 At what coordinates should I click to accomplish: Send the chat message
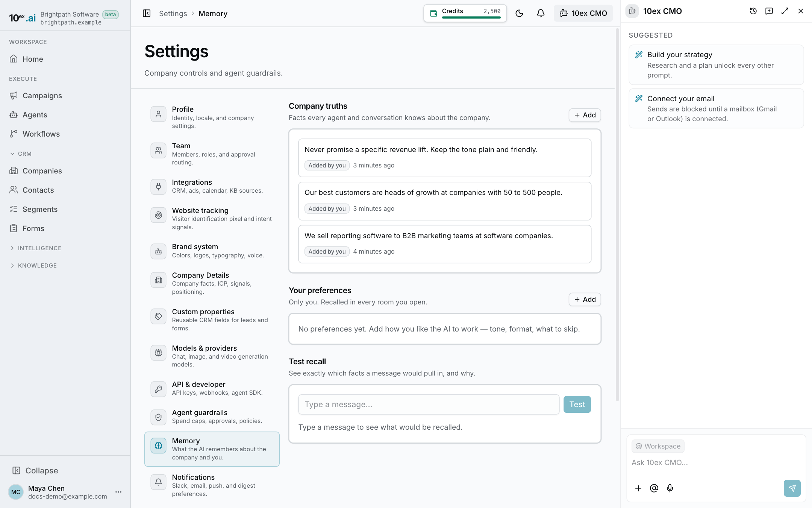click(792, 488)
